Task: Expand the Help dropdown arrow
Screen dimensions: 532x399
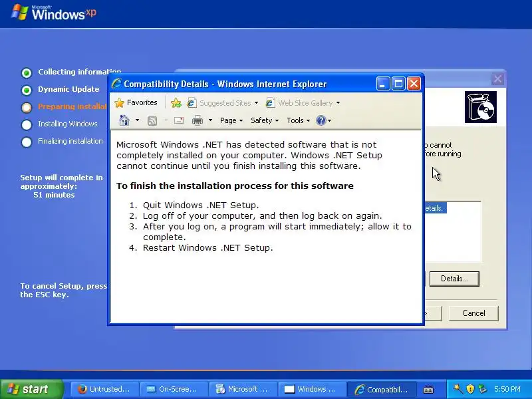Action: [x=329, y=120]
